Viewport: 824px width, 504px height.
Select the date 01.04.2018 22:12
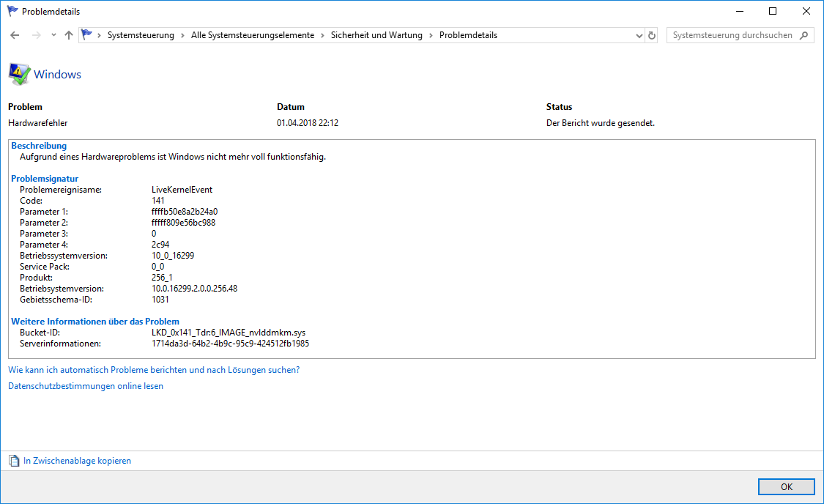308,123
